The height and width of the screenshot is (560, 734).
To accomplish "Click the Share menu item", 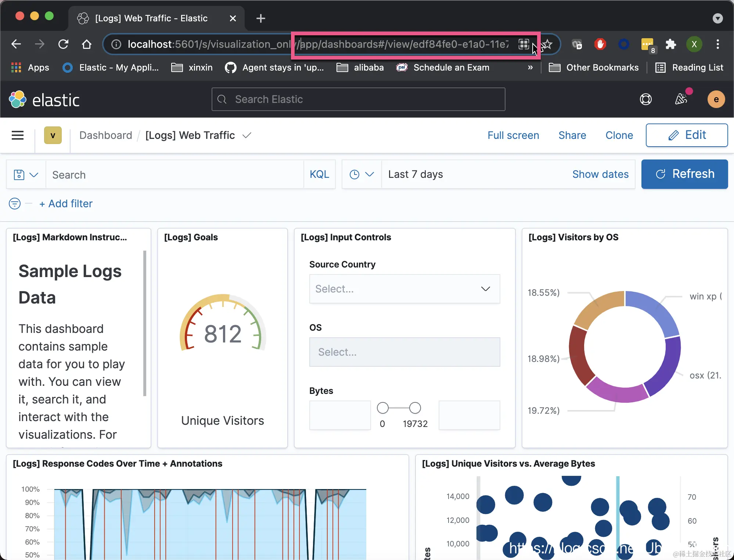I will [572, 135].
